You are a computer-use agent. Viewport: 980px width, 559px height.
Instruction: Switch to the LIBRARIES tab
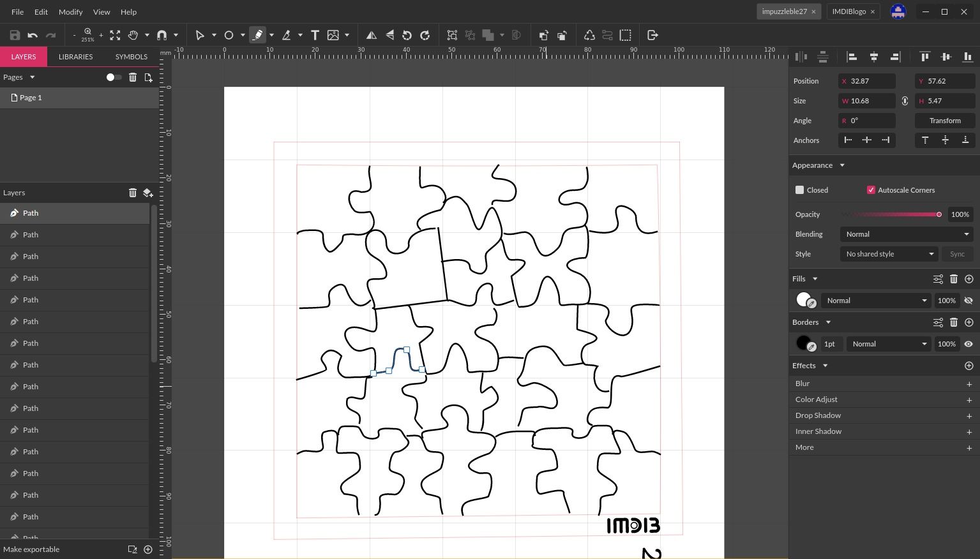[x=75, y=56]
